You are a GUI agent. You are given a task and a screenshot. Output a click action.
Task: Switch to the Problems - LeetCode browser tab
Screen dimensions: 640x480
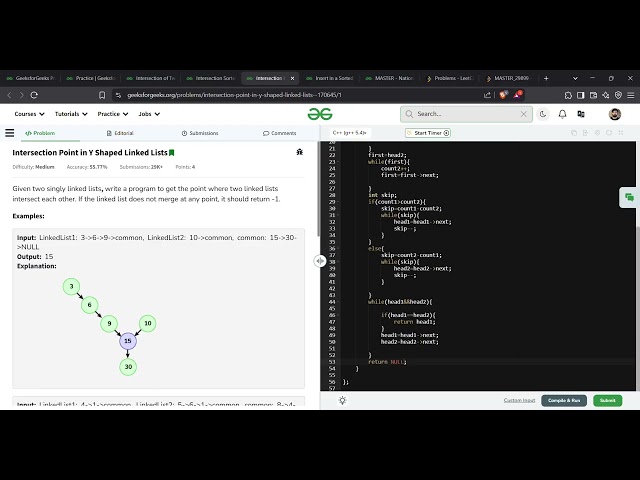(x=449, y=78)
